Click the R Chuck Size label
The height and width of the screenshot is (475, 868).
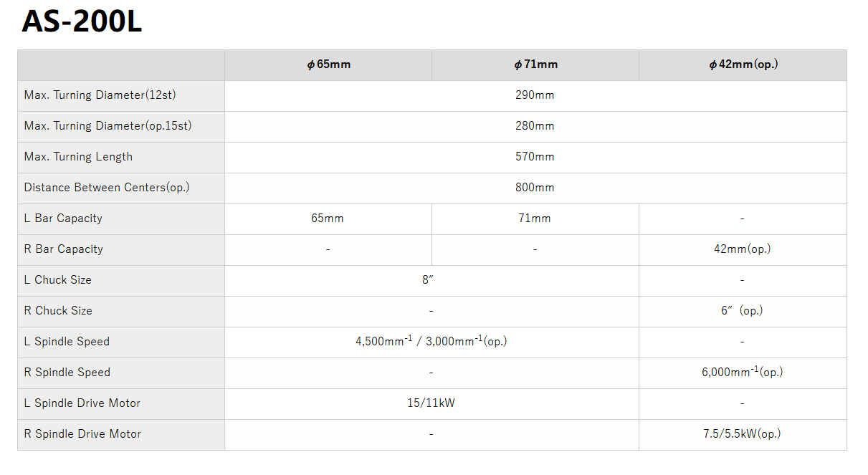[x=58, y=311]
